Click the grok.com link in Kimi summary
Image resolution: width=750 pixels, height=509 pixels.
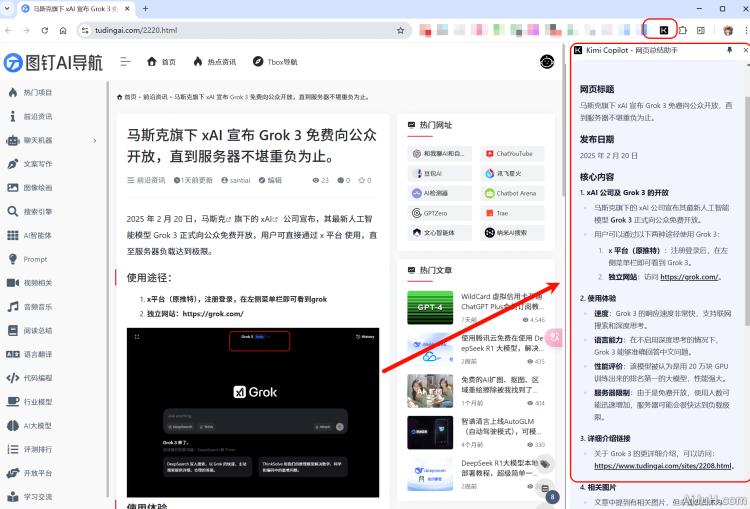tap(689, 277)
